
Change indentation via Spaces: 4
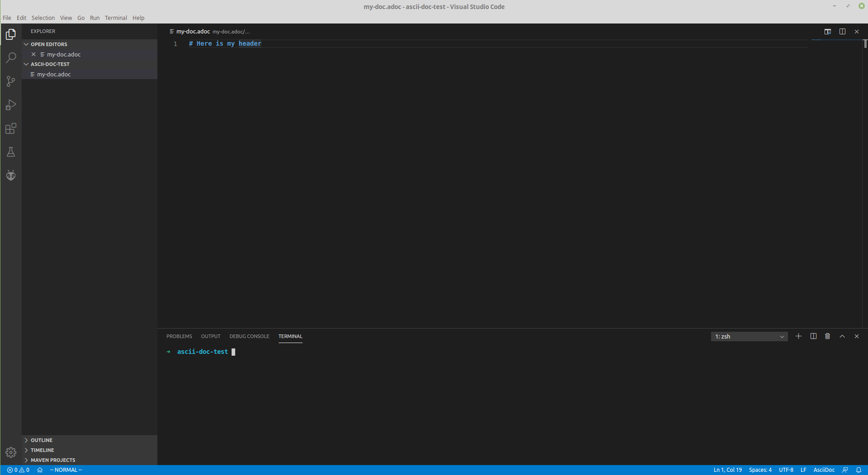[x=760, y=470]
